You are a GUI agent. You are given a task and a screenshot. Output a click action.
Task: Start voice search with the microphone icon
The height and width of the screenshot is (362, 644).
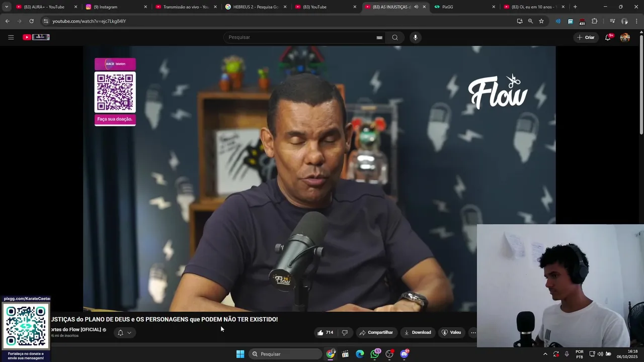point(415,37)
